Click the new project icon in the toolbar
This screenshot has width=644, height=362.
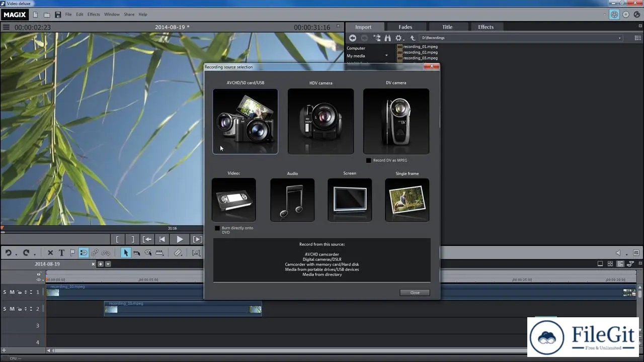point(36,15)
